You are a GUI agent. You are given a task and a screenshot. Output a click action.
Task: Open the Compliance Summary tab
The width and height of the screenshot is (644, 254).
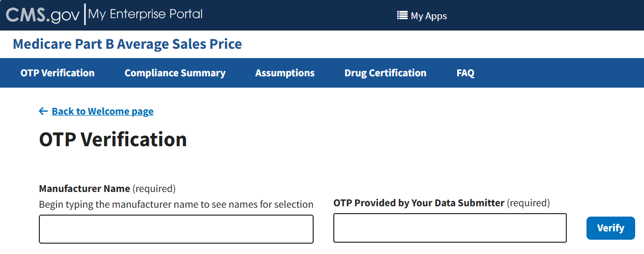pyautogui.click(x=175, y=73)
